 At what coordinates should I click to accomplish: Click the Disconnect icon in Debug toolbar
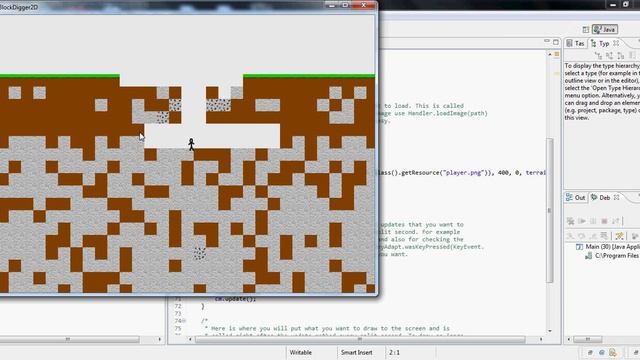616,221
